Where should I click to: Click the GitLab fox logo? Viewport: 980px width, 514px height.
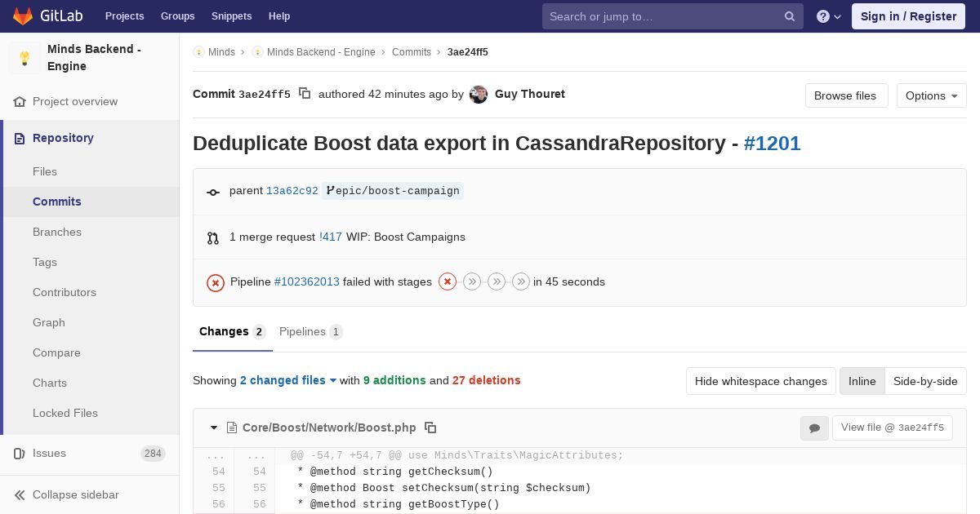click(24, 16)
